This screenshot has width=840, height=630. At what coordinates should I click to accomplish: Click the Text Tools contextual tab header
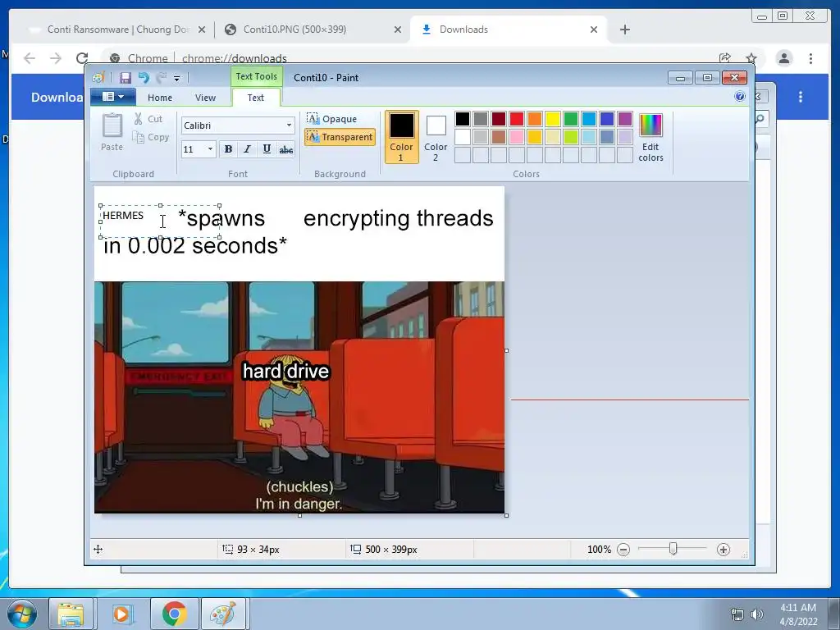[257, 76]
